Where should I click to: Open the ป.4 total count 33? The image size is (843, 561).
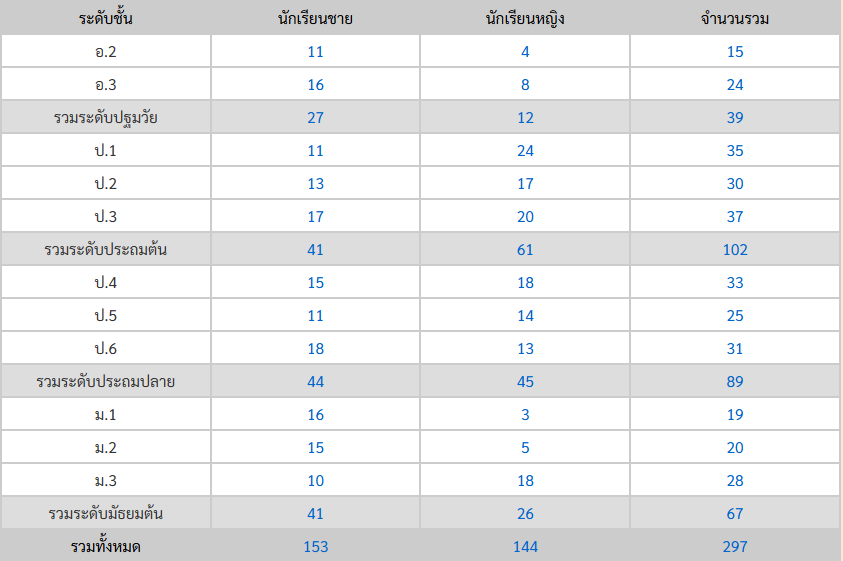735,282
